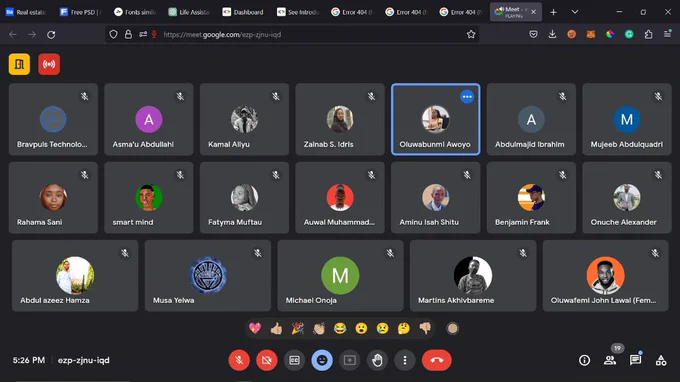This screenshot has width=680, height=382.
Task: Open a new browser tab
Action: (x=553, y=12)
